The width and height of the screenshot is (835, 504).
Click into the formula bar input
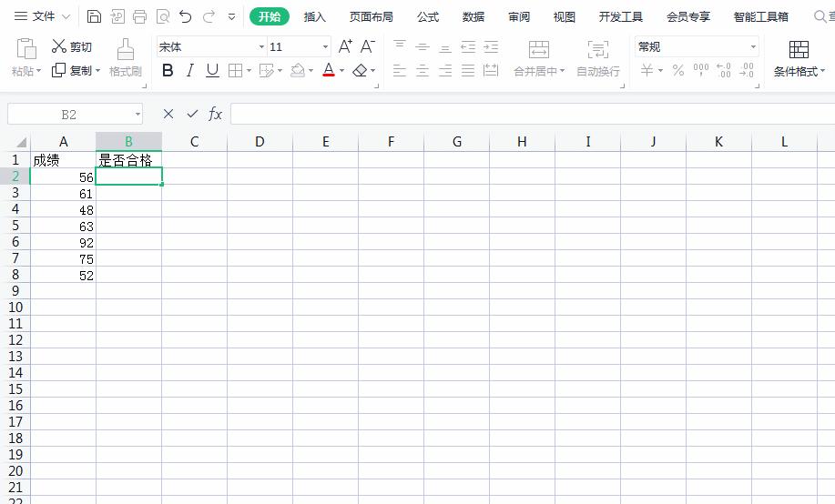click(533, 114)
